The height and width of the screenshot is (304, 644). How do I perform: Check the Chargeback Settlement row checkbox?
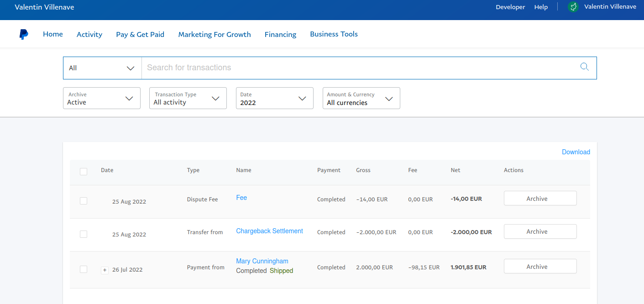click(x=84, y=234)
